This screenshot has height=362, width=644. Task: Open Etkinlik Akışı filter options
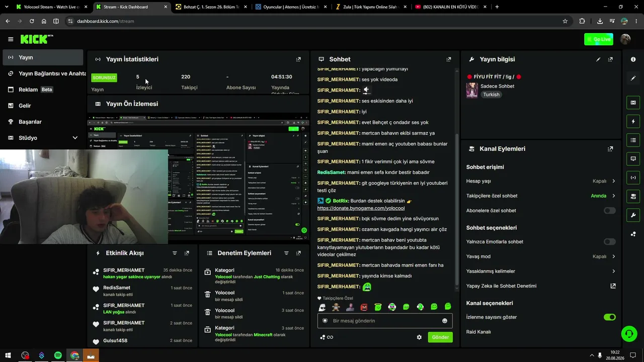[175, 253]
